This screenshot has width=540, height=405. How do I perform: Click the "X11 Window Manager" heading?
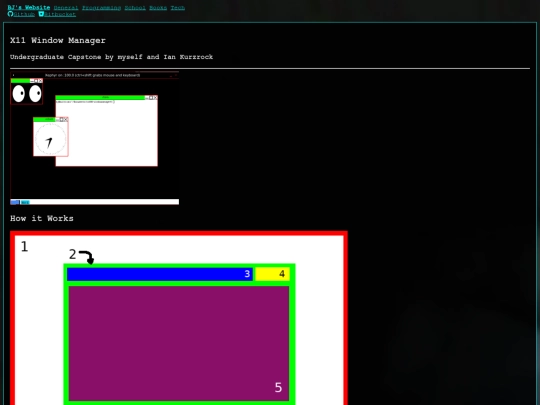point(58,40)
